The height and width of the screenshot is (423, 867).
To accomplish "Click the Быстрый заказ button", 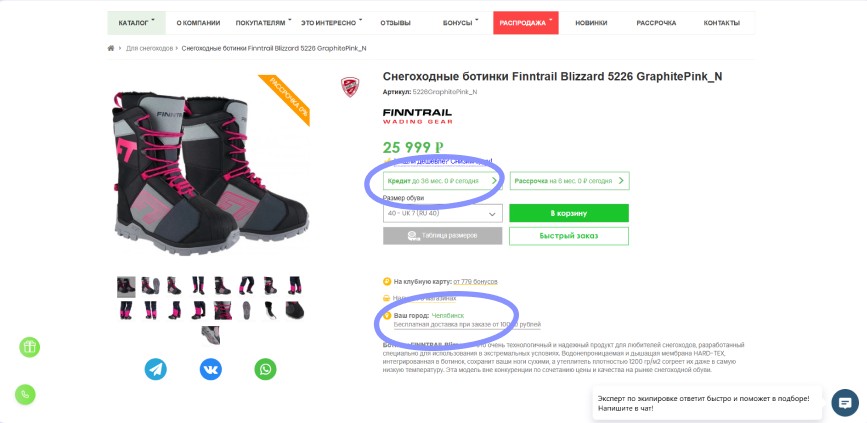I will pos(568,236).
